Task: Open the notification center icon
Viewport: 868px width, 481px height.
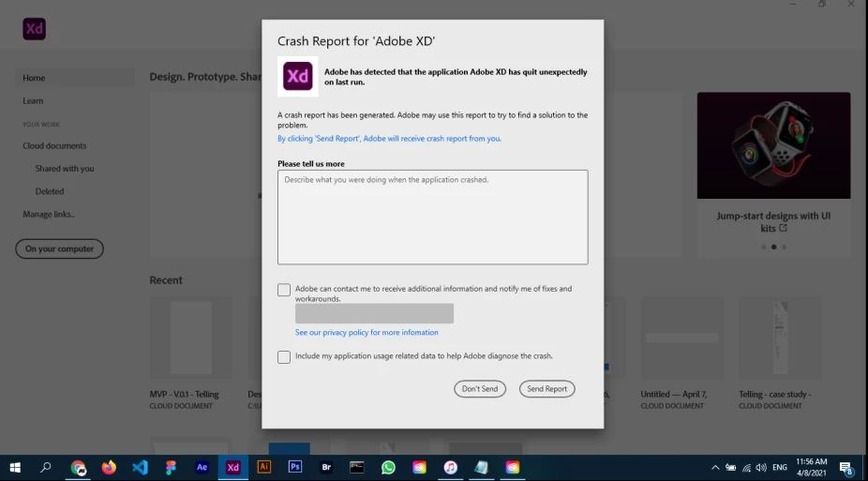Action: [846, 468]
